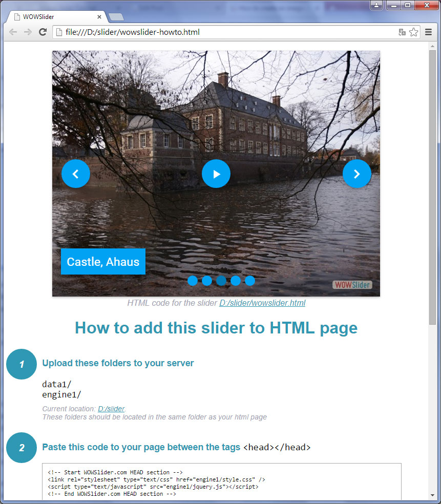
Task: Open the Chrome menu with the hamburger icon
Action: click(x=428, y=32)
